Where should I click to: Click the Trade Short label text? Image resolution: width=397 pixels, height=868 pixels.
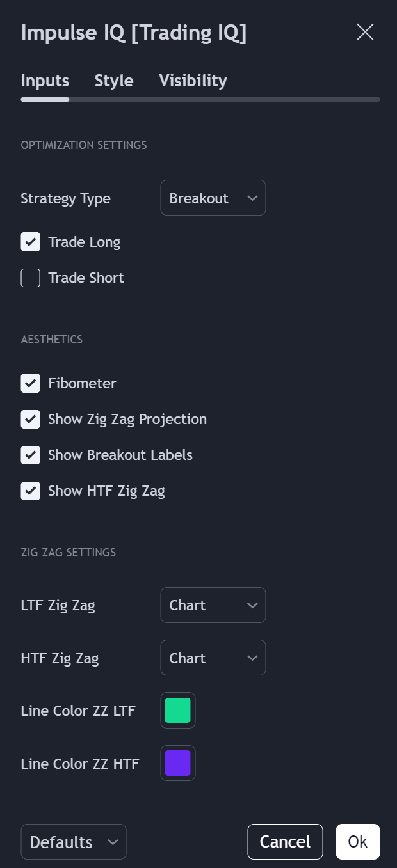(86, 278)
